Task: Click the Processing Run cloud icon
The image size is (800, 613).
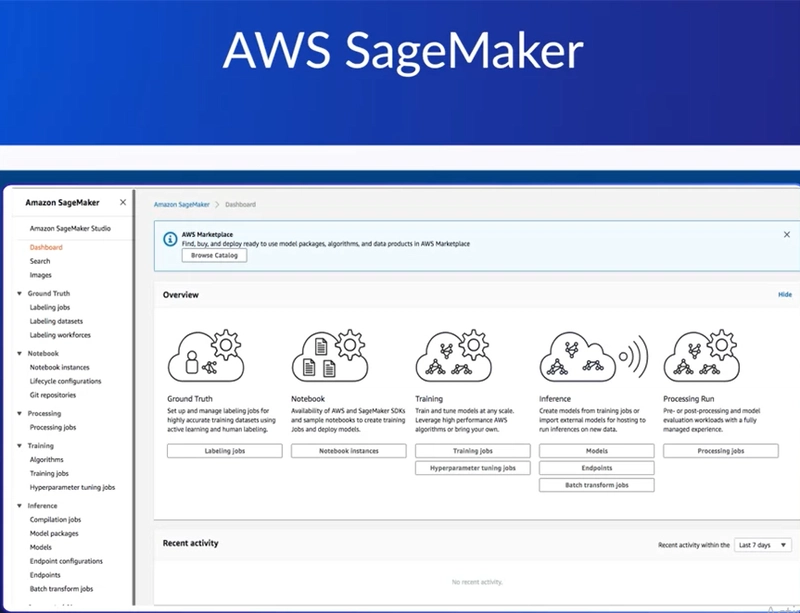Action: [702, 356]
